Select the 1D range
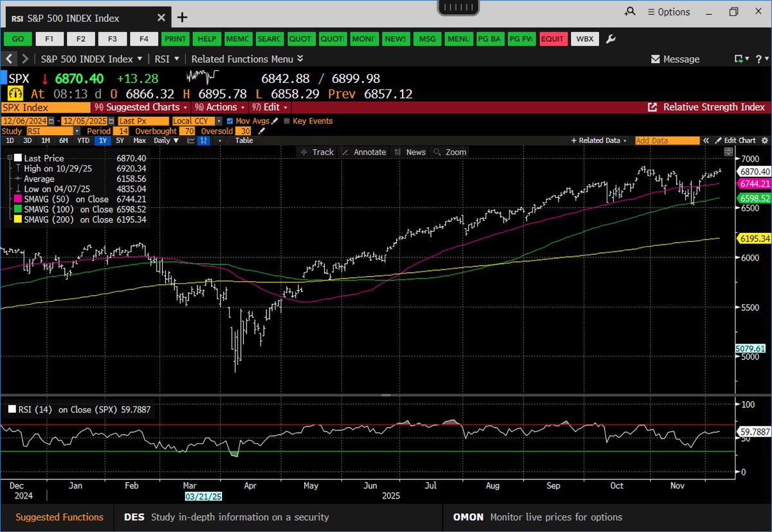Screen dimensions: 772x532 coord(10,140)
